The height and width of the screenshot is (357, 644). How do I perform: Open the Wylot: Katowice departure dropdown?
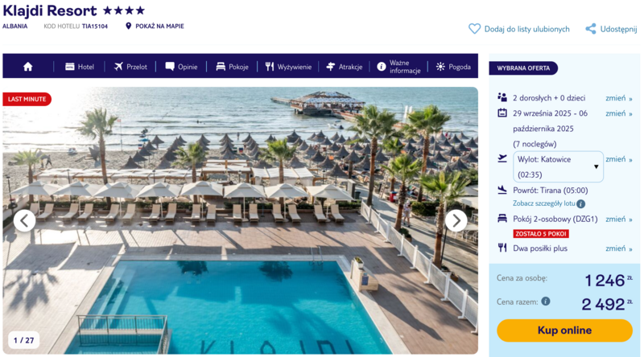click(558, 166)
